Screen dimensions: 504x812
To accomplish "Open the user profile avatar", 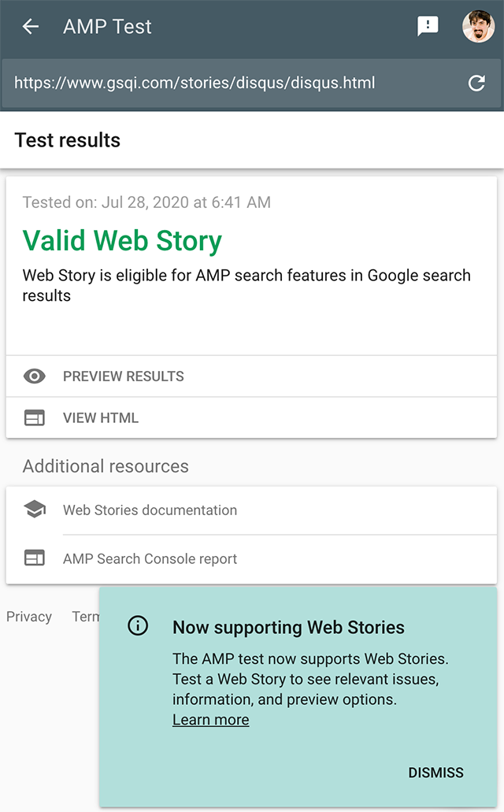I will [478, 27].
